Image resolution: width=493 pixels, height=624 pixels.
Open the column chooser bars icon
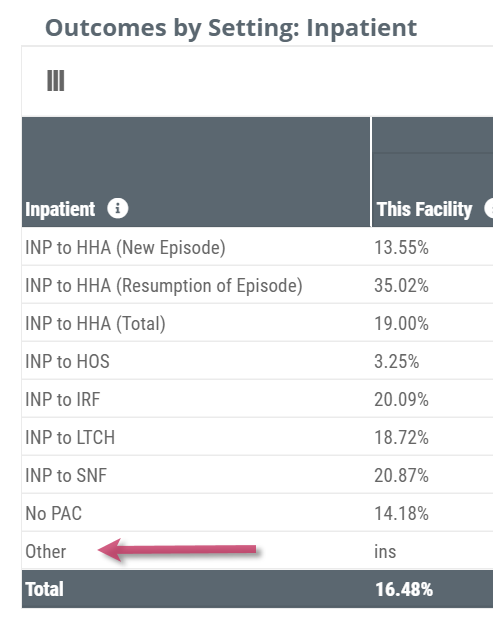(55, 81)
